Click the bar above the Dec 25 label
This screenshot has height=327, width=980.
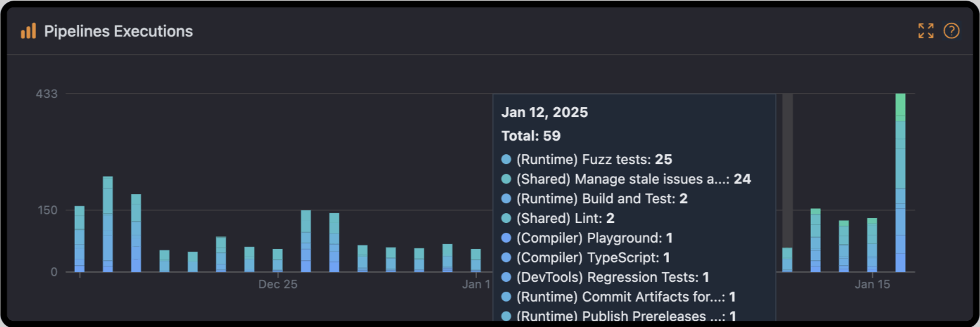tap(278, 261)
